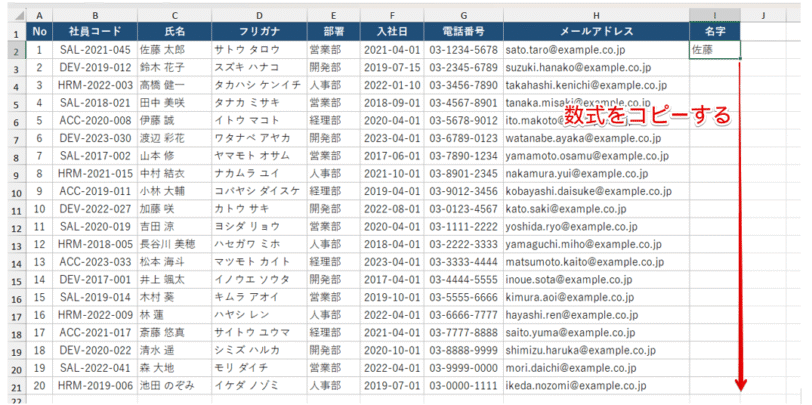
Task: Select furigana cell イトウ マコト
Action: tap(259, 121)
